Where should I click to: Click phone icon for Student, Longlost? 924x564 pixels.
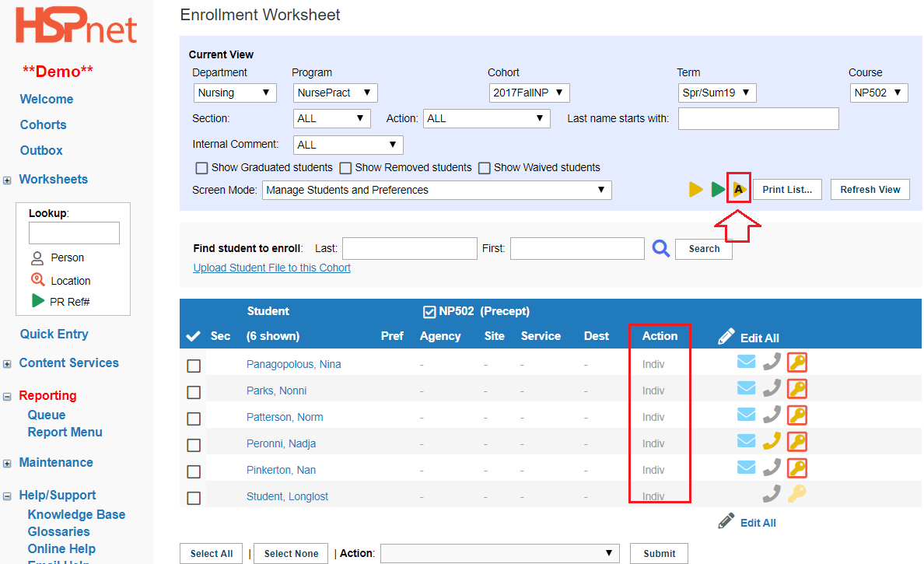(x=772, y=493)
